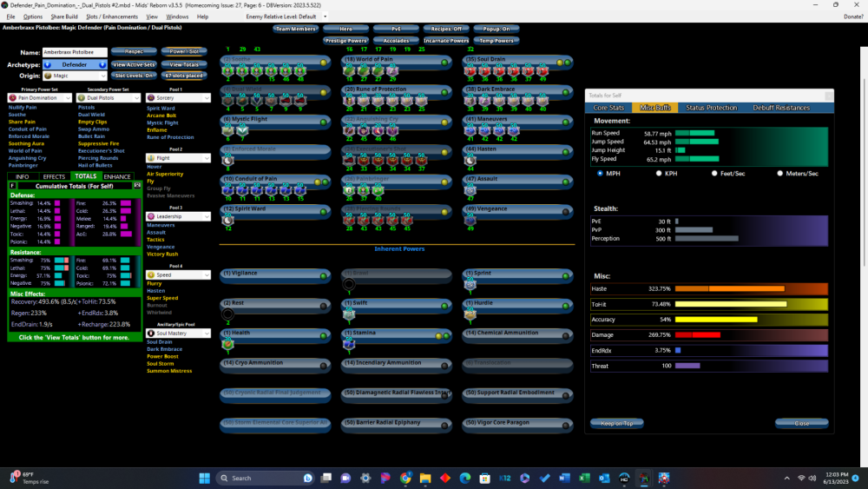This screenshot has width=868, height=489.
Task: Click the Spirit Ward enhancement slot icon
Action: click(x=228, y=220)
